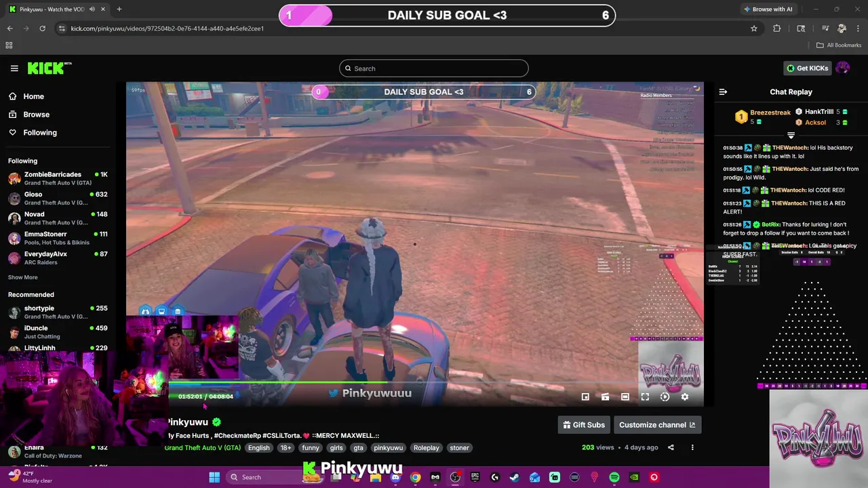
Task: Open playback speed control
Action: pyautogui.click(x=665, y=397)
